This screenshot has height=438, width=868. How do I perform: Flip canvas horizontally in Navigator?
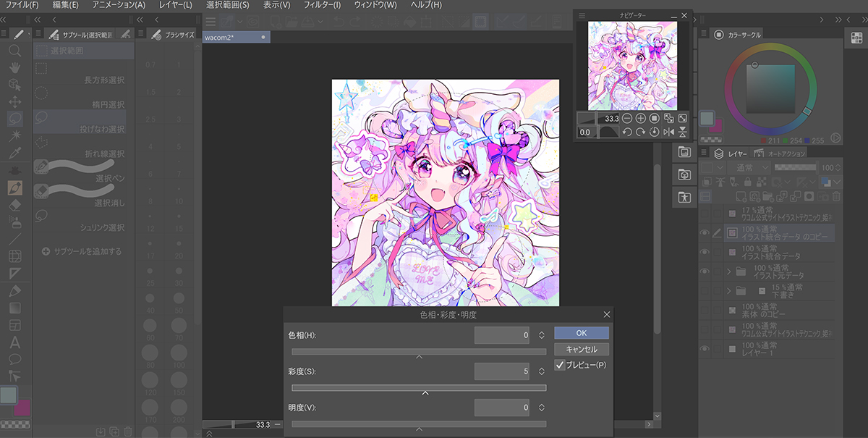click(668, 132)
